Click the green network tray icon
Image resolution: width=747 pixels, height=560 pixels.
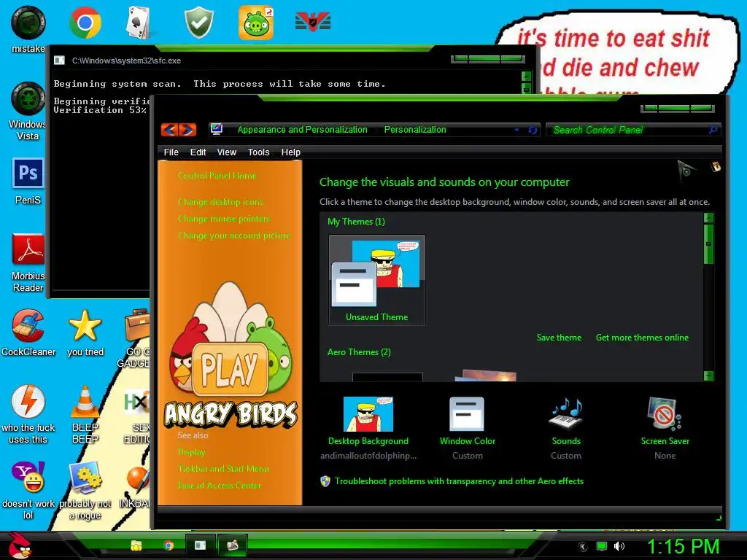click(x=602, y=546)
